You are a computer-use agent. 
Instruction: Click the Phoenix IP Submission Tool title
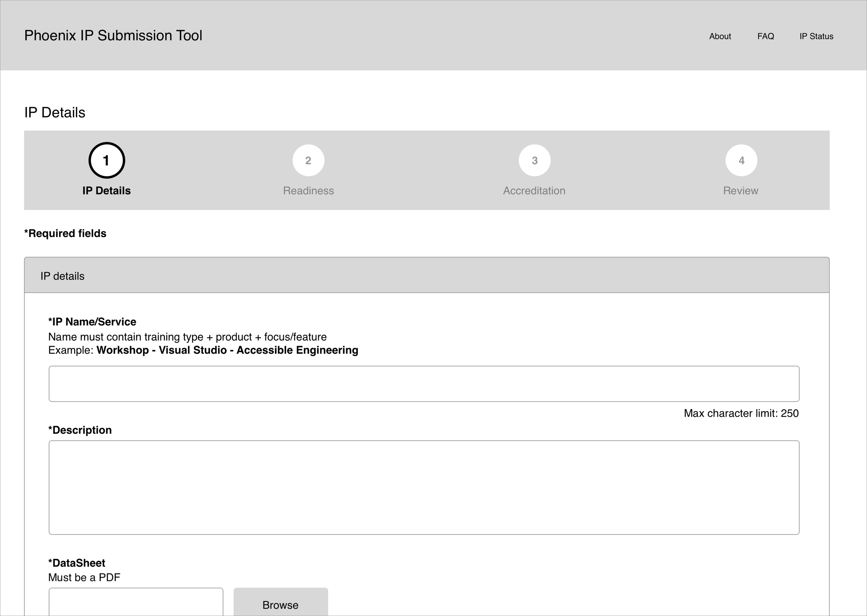pyautogui.click(x=113, y=36)
